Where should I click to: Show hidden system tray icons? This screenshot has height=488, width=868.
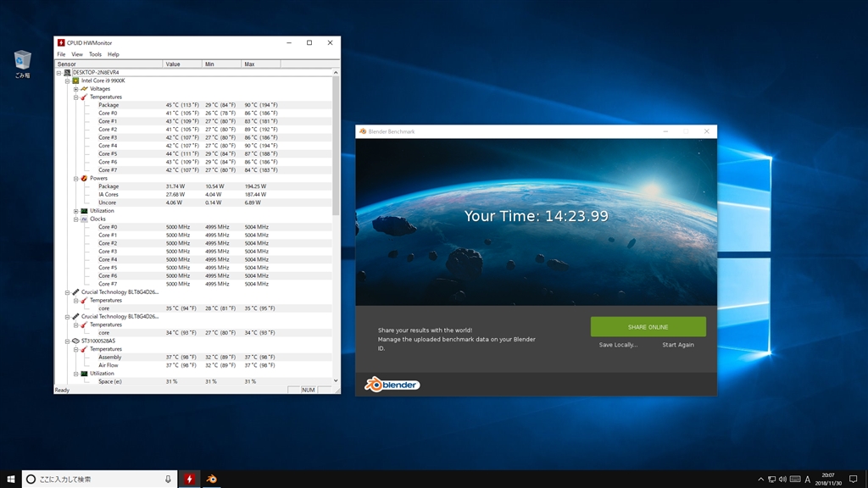point(760,480)
